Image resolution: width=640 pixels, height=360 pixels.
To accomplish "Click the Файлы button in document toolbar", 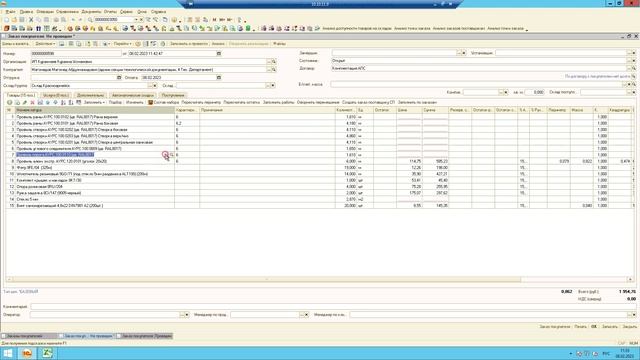I will [280, 44].
